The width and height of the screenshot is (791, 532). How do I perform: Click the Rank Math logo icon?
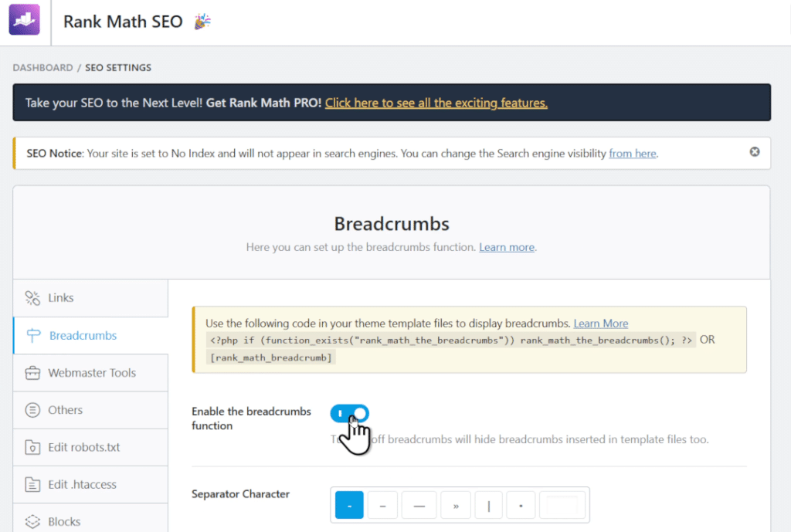pyautogui.click(x=25, y=19)
